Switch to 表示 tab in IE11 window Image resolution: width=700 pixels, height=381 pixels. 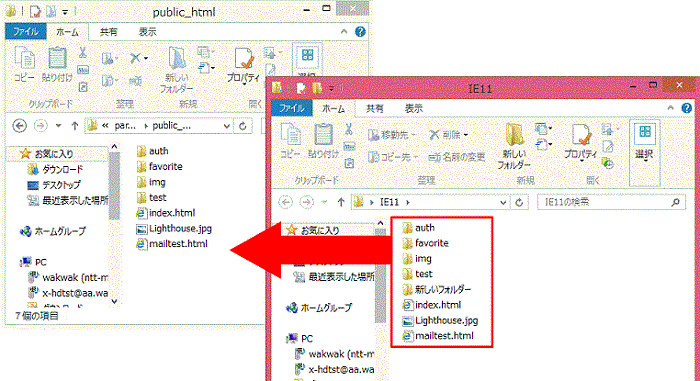pos(413,109)
